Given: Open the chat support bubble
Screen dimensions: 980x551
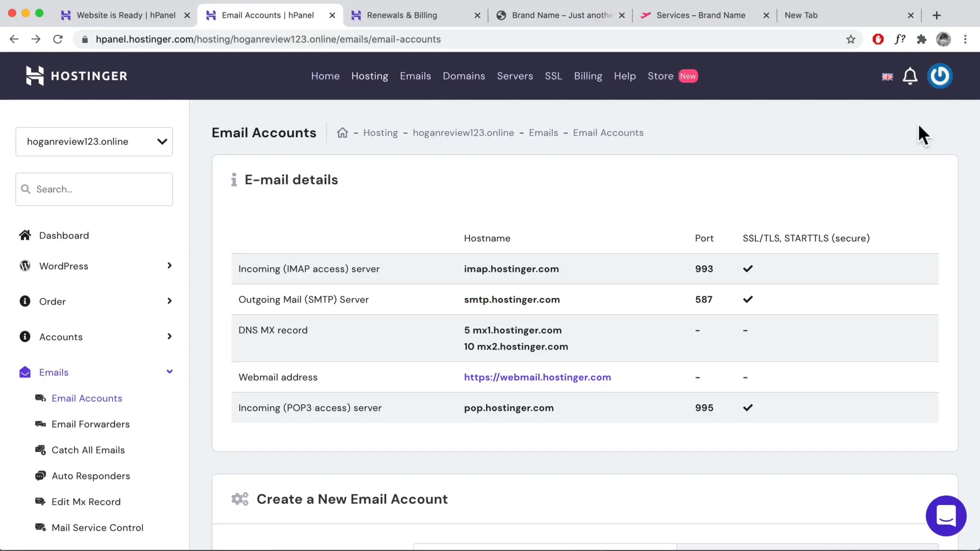Looking at the screenshot, I should pos(946,516).
